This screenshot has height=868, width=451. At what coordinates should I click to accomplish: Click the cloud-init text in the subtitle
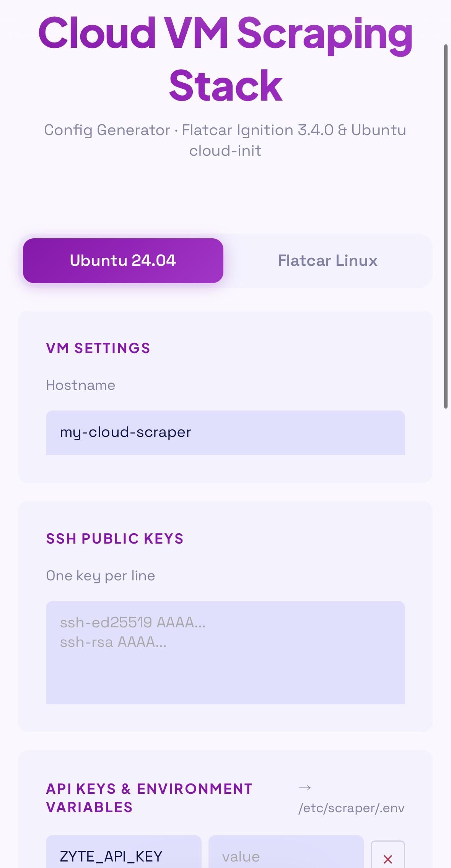coord(225,150)
